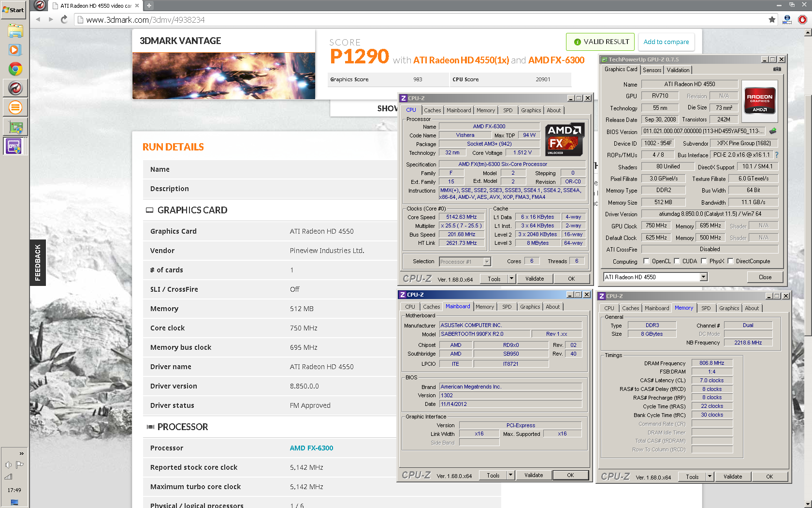812x508 pixels.
Task: Click the browser back arrow
Action: click(x=38, y=19)
